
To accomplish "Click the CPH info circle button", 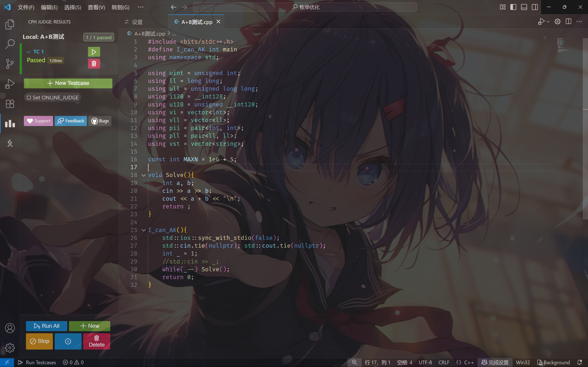I will [x=68, y=341].
